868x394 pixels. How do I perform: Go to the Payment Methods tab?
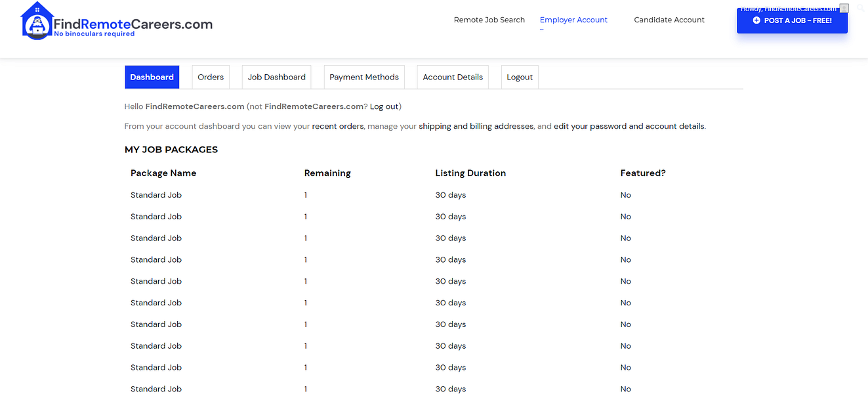[364, 77]
